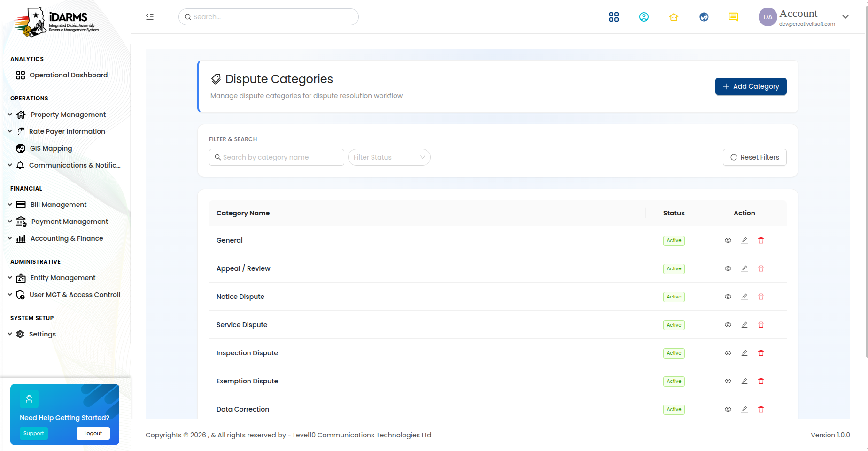Click Reset Filters
The height and width of the screenshot is (451, 868).
pos(754,157)
